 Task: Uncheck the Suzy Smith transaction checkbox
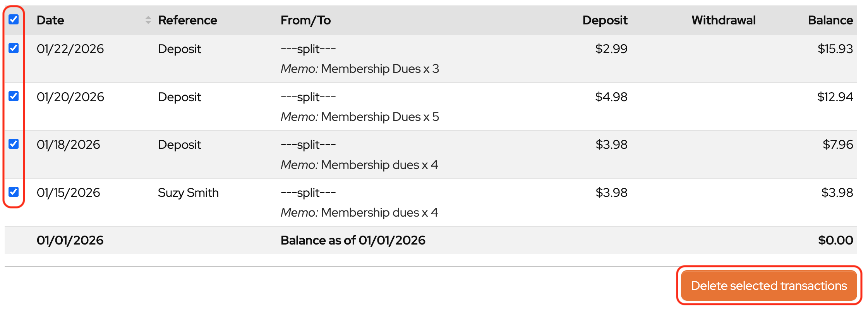click(14, 192)
